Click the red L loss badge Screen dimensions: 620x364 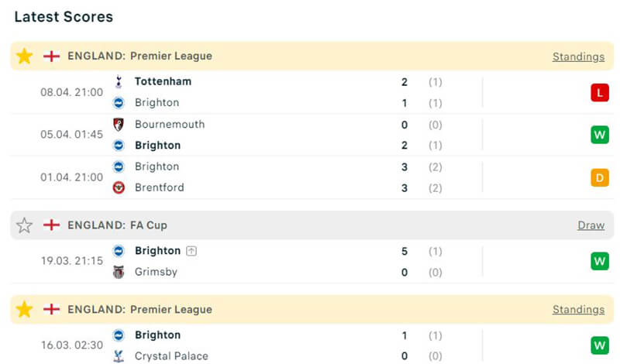click(599, 93)
